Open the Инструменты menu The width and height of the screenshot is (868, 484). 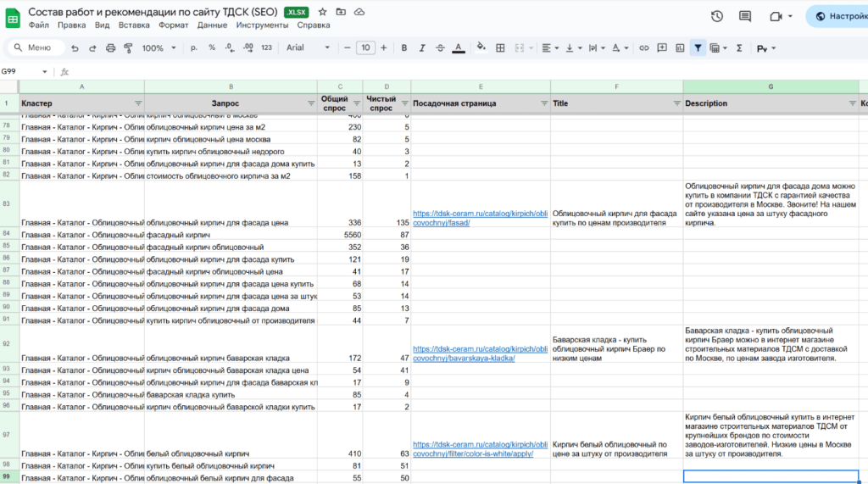(x=262, y=25)
